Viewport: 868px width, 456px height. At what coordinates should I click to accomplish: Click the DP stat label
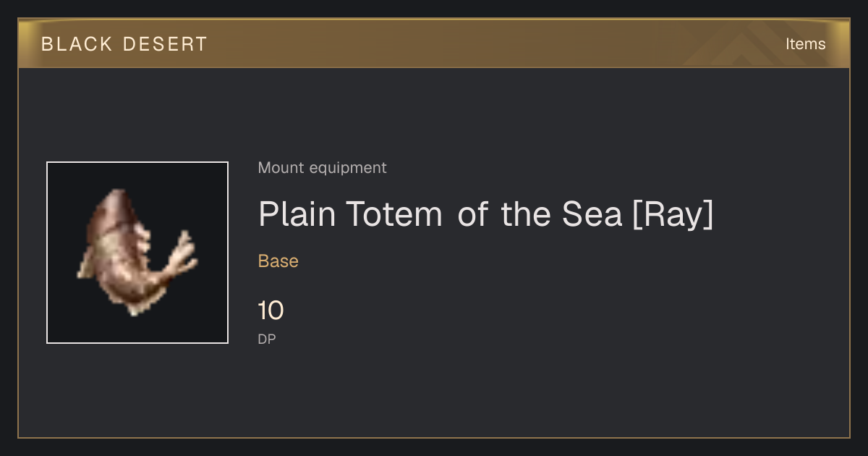pyautogui.click(x=267, y=339)
